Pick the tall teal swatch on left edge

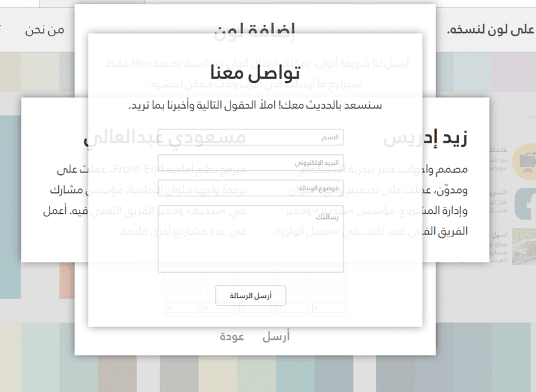tap(10, 207)
